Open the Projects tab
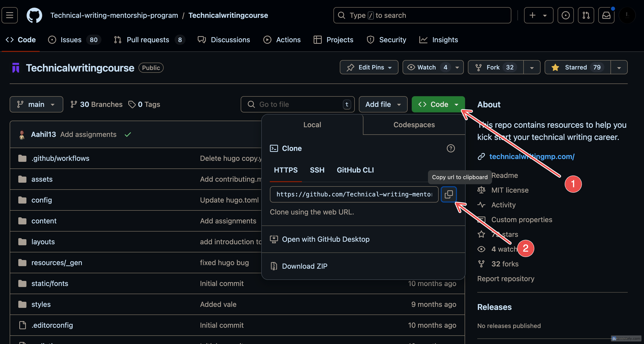This screenshot has height=344, width=644. (x=333, y=40)
